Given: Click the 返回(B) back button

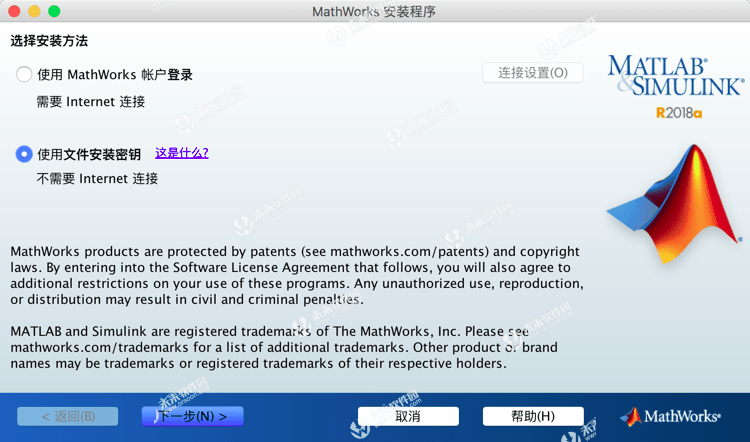Looking at the screenshot, I should pyautogui.click(x=67, y=416).
